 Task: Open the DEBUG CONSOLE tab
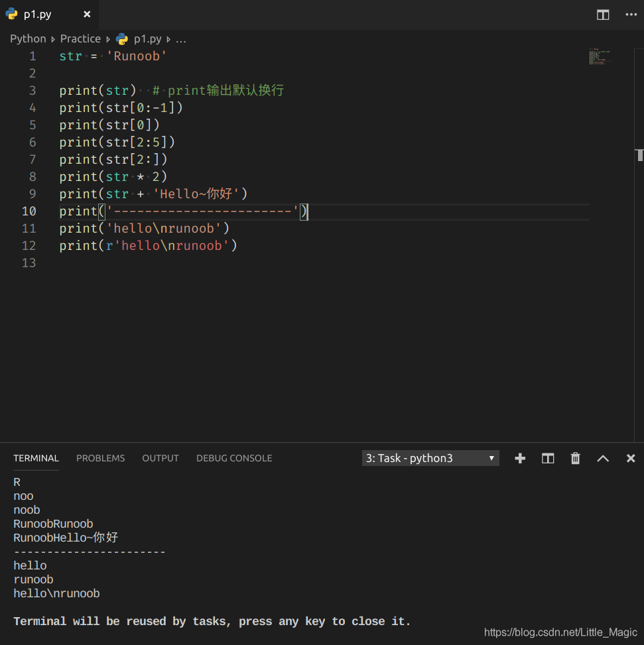234,458
